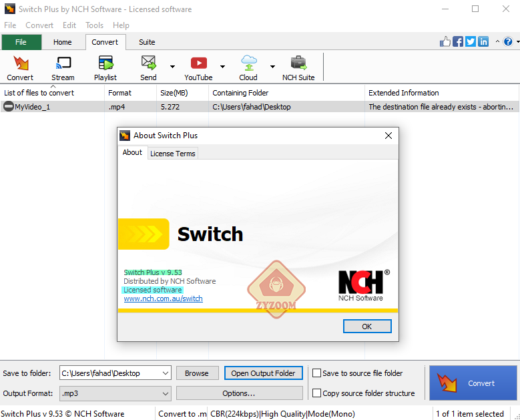Click the .mp4 format cell
The height and width of the screenshot is (420, 520).
tap(117, 107)
